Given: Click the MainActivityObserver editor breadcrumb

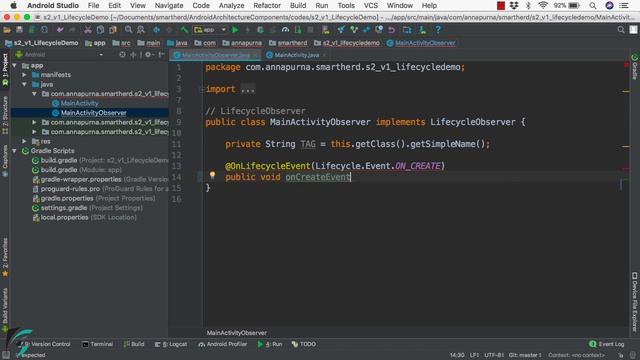Looking at the screenshot, I should click(236, 333).
